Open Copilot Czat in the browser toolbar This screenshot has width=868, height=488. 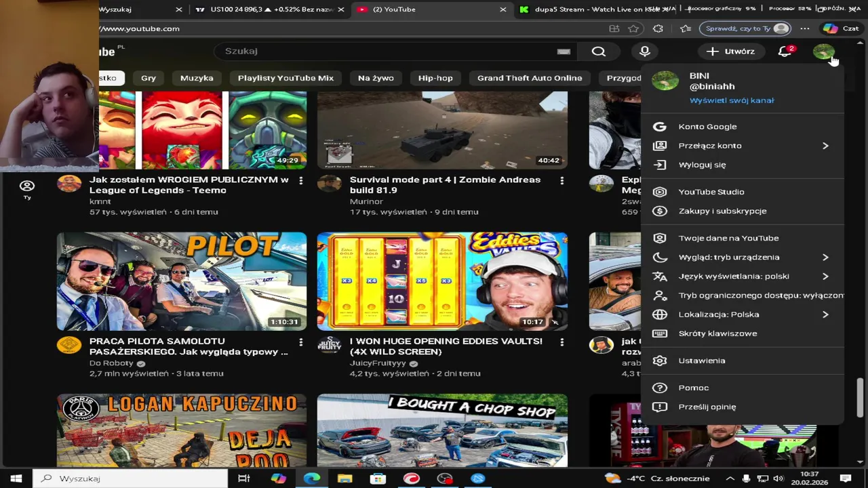pyautogui.click(x=841, y=28)
